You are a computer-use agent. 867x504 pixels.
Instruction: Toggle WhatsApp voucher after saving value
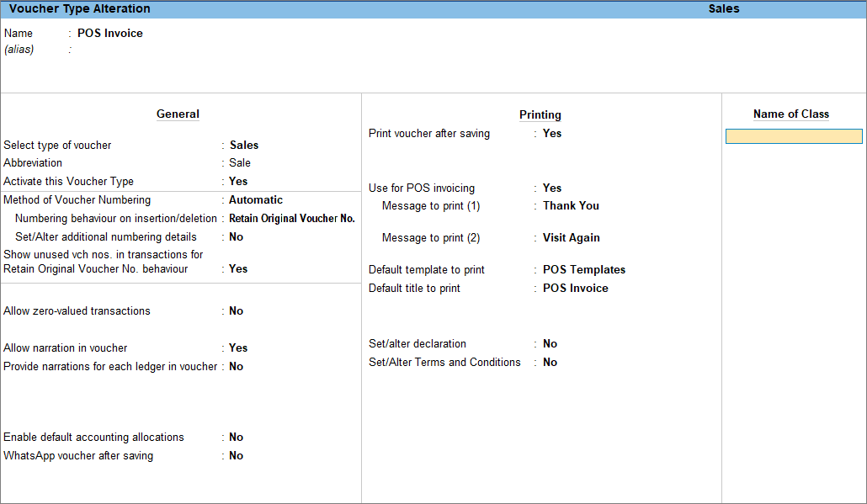pos(236,455)
